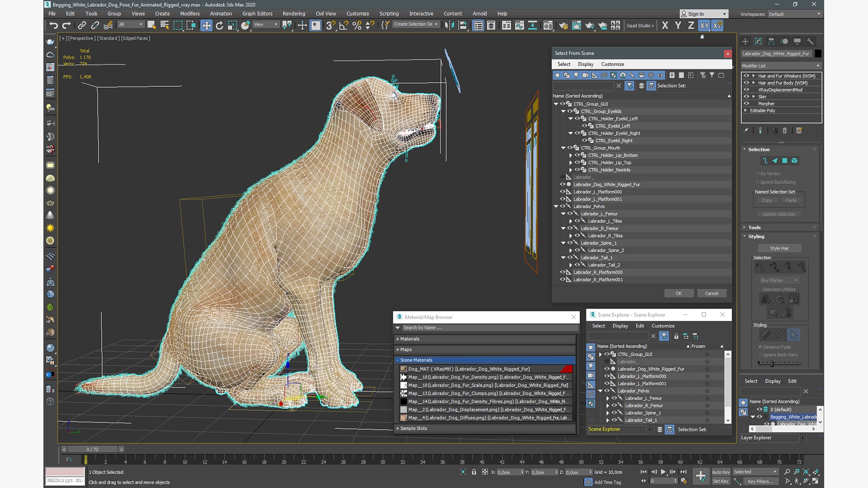868x488 pixels.
Task: Click the Restrict to X axis button
Action: pos(665,25)
